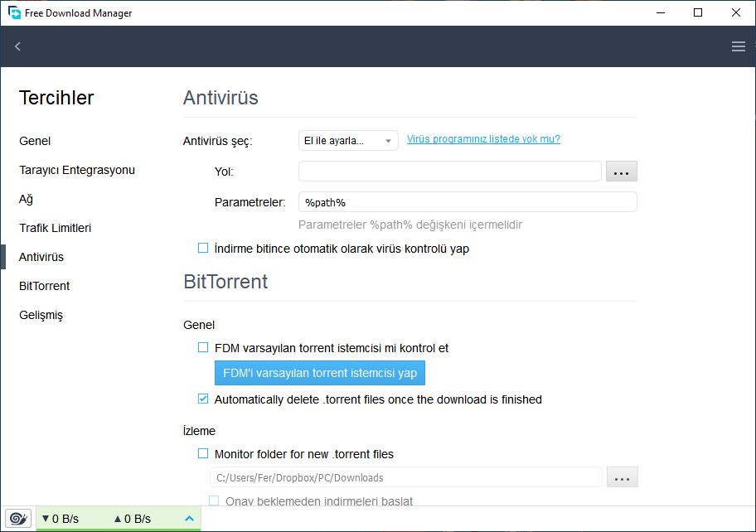Select Antivirüs in the sidebar
The width and height of the screenshot is (756, 532).
pos(41,257)
